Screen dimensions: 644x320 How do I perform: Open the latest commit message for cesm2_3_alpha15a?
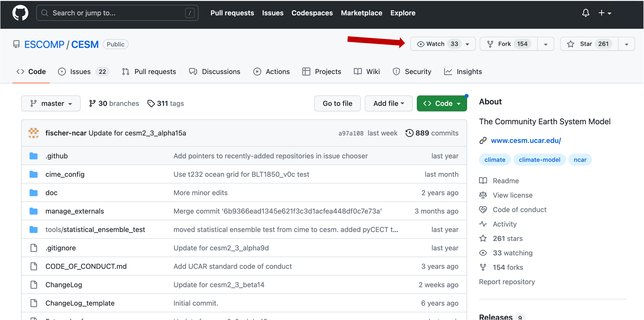pos(137,133)
